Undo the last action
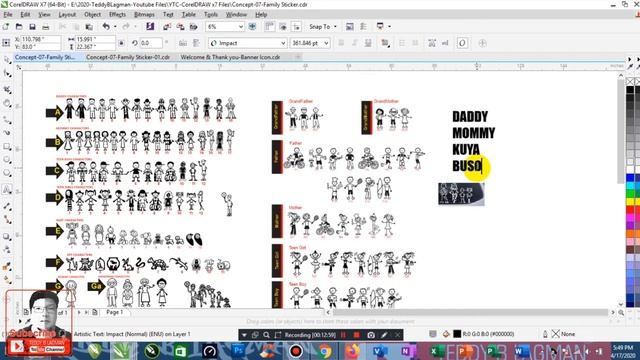The height and width of the screenshot is (360, 640). point(106,27)
